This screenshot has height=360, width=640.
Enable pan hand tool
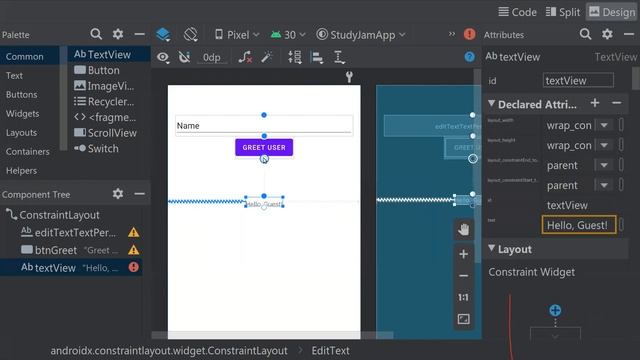pyautogui.click(x=463, y=229)
